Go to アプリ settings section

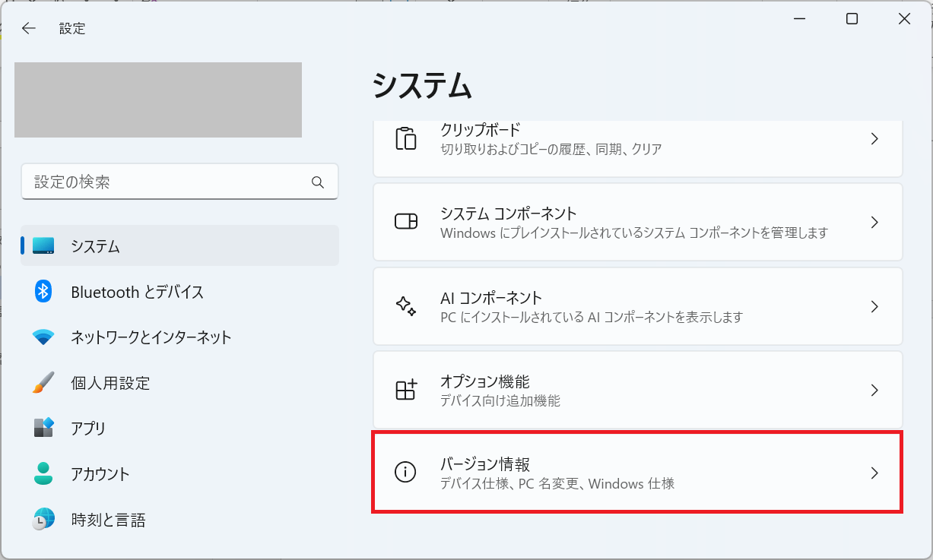click(179, 428)
